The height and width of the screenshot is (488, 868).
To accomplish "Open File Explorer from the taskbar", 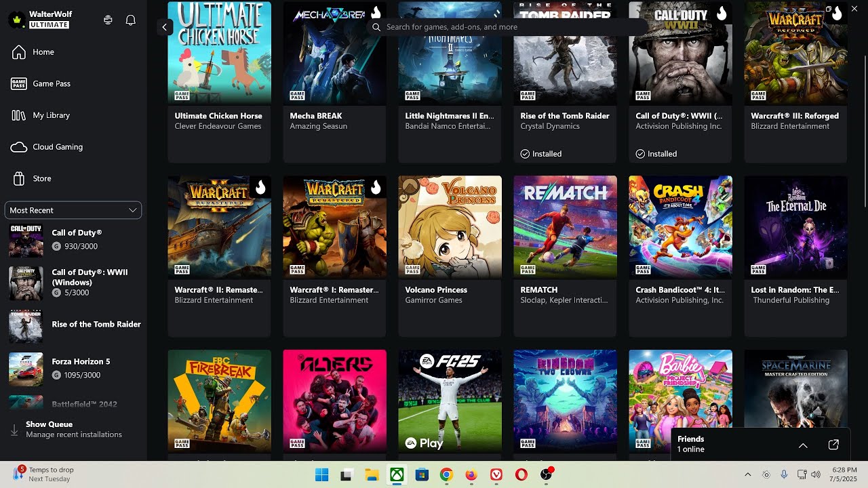I will [x=372, y=474].
